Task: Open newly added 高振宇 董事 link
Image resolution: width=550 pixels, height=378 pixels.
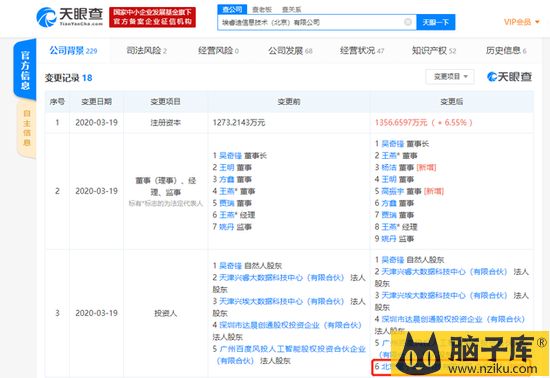Action: pos(393,191)
